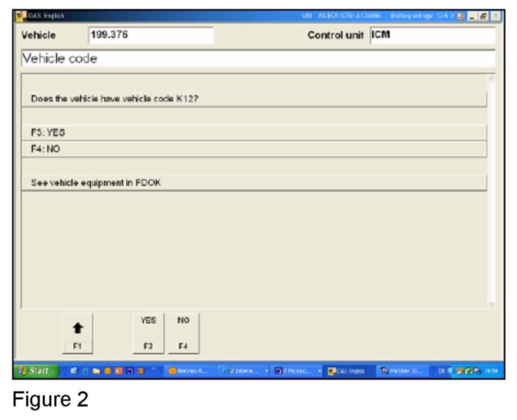
Task: Click the Control unit field showing ICM
Action: (x=432, y=36)
